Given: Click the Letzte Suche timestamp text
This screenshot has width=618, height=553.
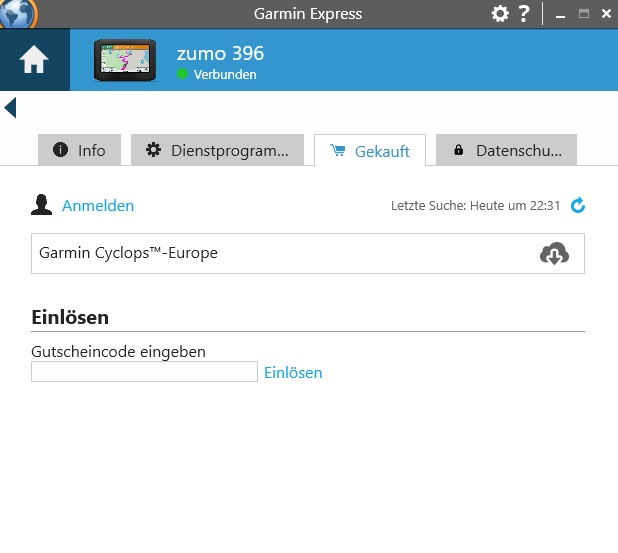Looking at the screenshot, I should coord(475,205).
